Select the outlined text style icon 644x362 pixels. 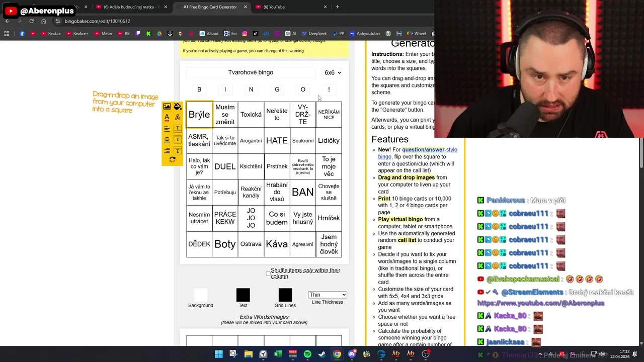coord(178,117)
